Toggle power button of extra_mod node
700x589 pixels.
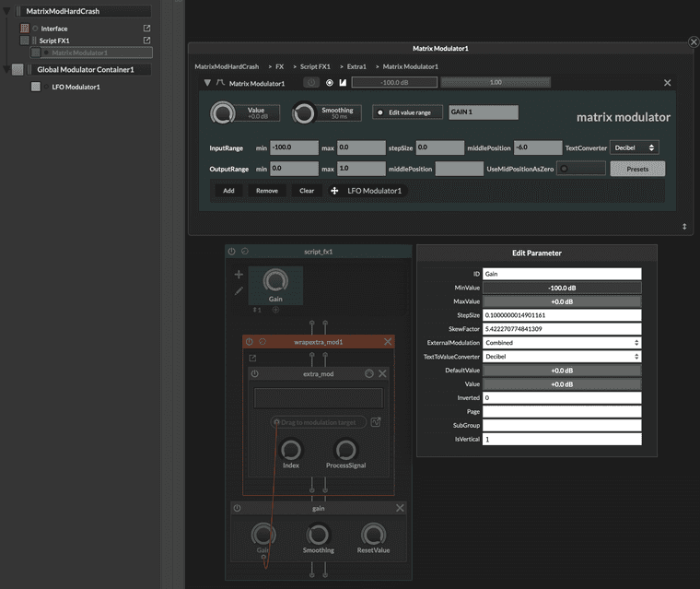tap(255, 373)
